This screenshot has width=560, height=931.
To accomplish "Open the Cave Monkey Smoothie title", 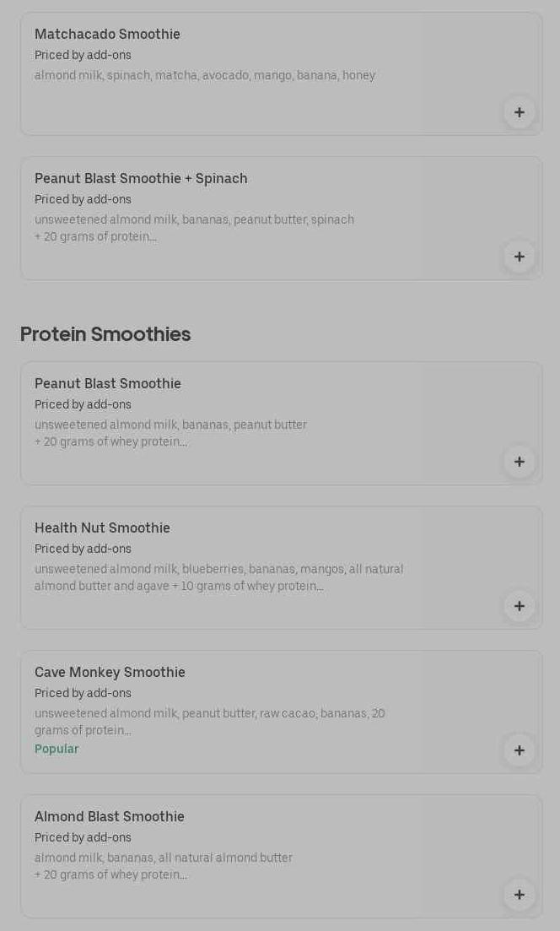I will [x=110, y=673].
